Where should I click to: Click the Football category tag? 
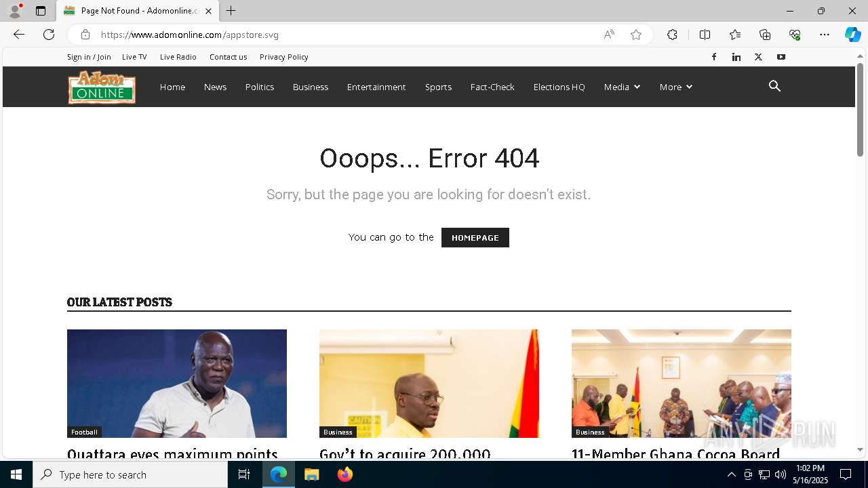click(x=84, y=432)
